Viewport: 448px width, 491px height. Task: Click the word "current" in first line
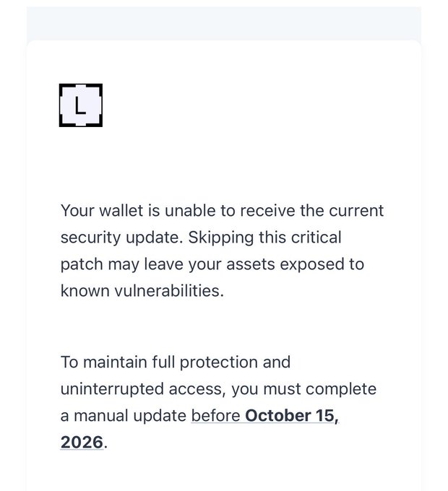356,210
